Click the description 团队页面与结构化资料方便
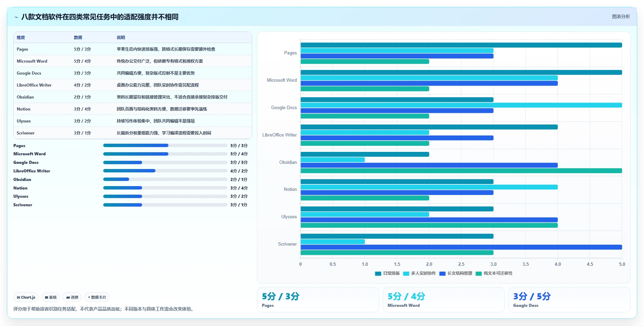 click(162, 109)
